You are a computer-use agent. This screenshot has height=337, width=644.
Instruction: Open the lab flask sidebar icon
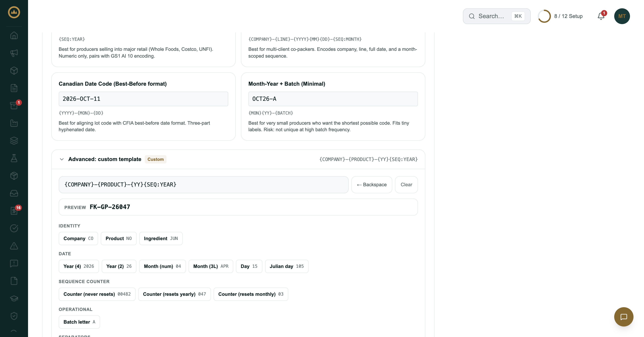14,158
